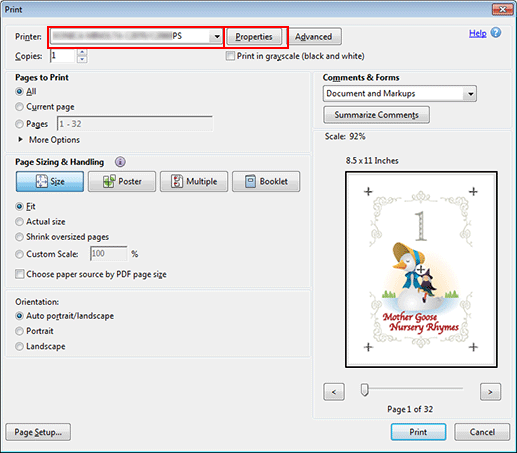This screenshot has width=517, height=453.
Task: Click the Summarize Comments button
Action: [376, 115]
